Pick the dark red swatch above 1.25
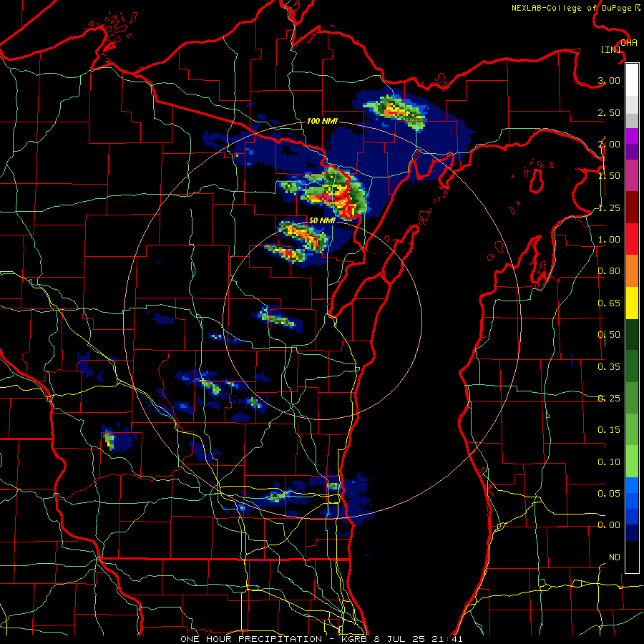This screenshot has width=644, height=644. (632, 208)
